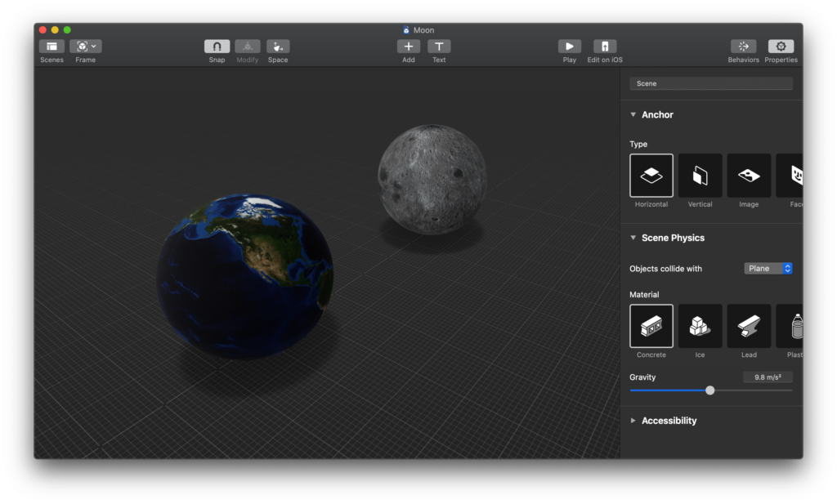
Task: Open the Scenes panel
Action: tap(51, 47)
